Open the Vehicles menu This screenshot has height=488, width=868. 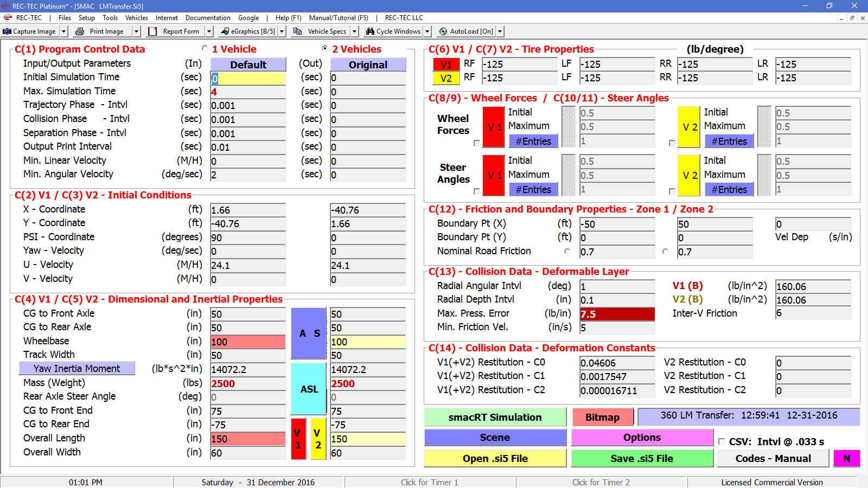[x=137, y=18]
